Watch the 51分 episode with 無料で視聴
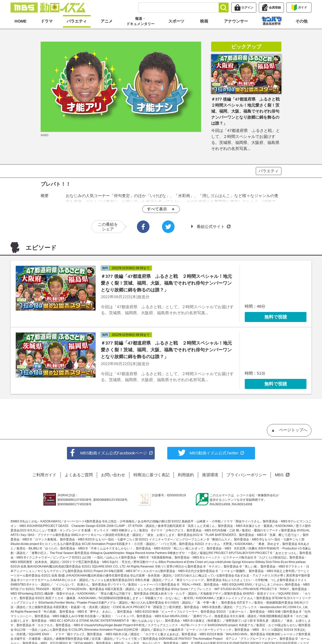This screenshot has height=644, width=322. (276, 384)
